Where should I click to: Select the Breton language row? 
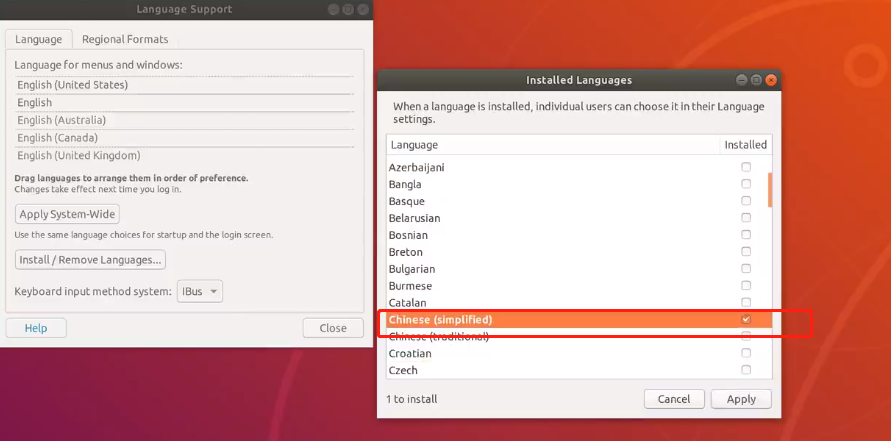tap(579, 252)
